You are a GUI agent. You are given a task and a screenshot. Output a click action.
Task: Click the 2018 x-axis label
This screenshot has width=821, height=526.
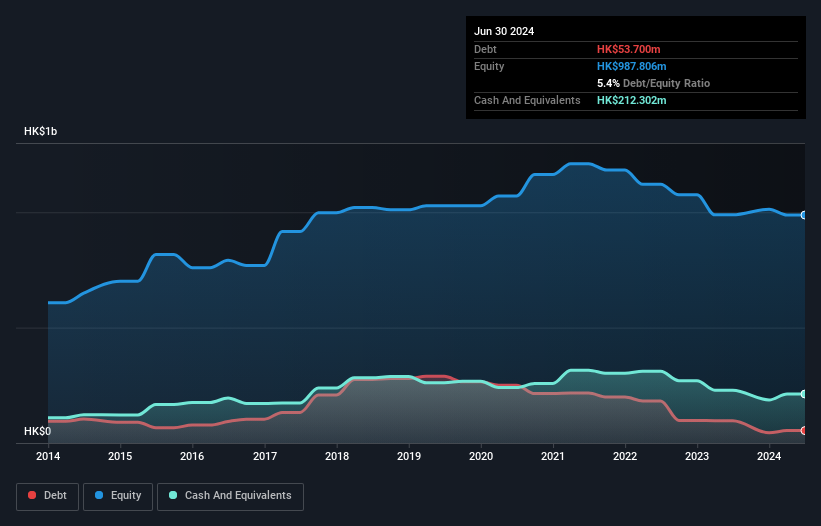click(337, 456)
